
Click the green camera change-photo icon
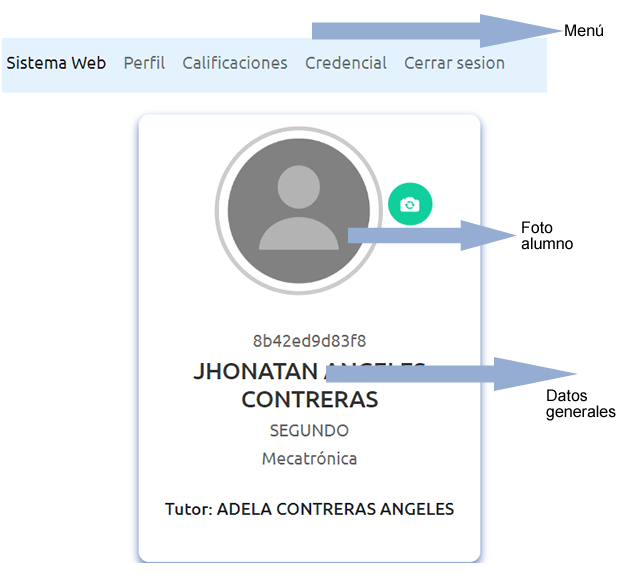coord(409,204)
